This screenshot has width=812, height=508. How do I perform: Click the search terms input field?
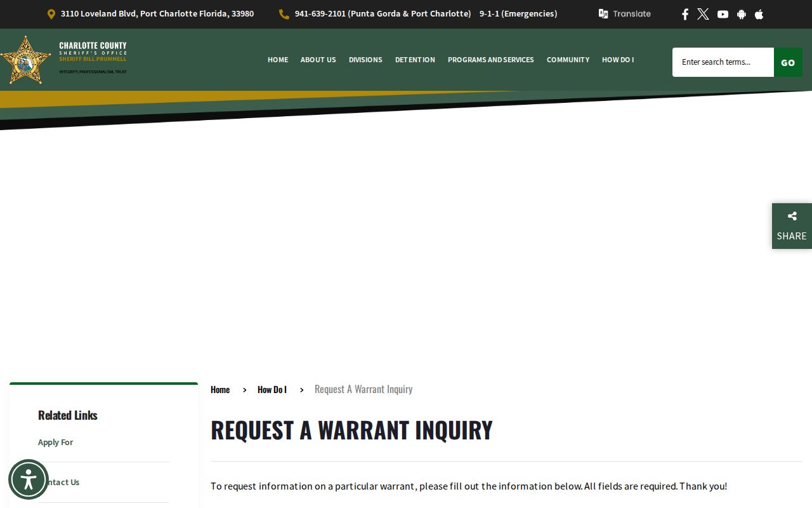(x=723, y=62)
